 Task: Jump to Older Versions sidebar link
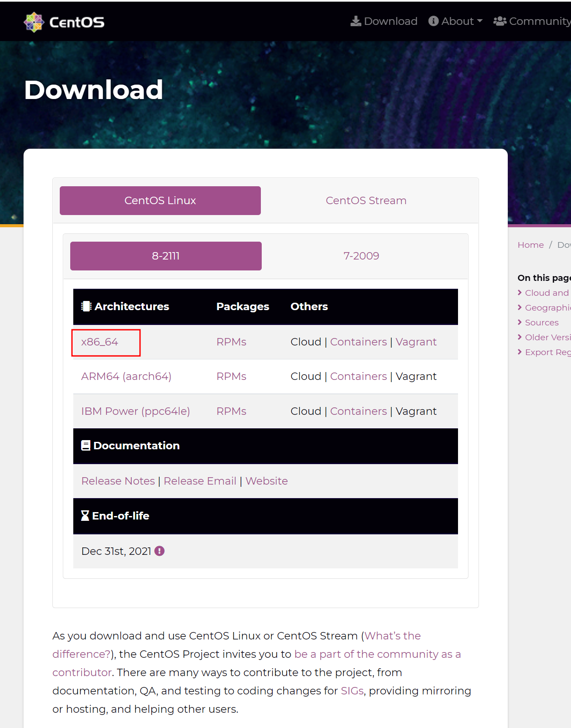pyautogui.click(x=548, y=338)
